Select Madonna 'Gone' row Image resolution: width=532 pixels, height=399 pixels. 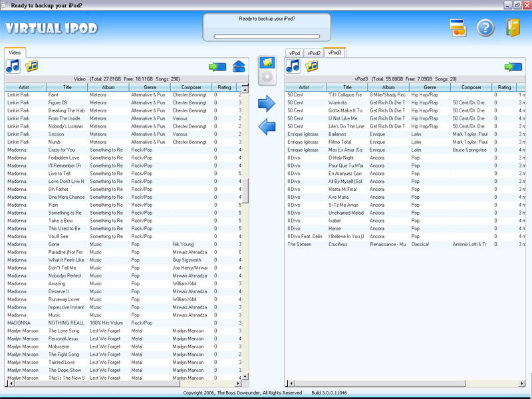pyautogui.click(x=124, y=244)
